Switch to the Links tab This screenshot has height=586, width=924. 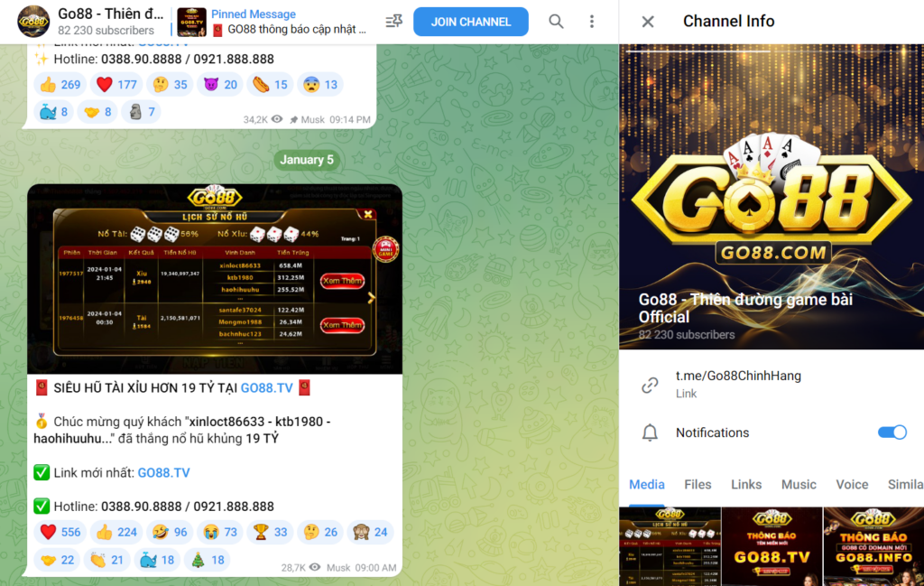[x=746, y=484]
